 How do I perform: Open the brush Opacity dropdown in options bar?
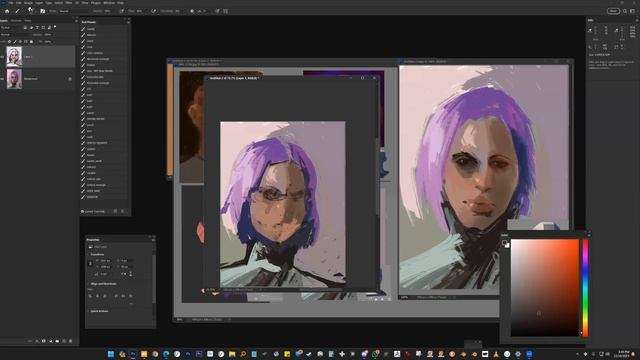point(108,11)
